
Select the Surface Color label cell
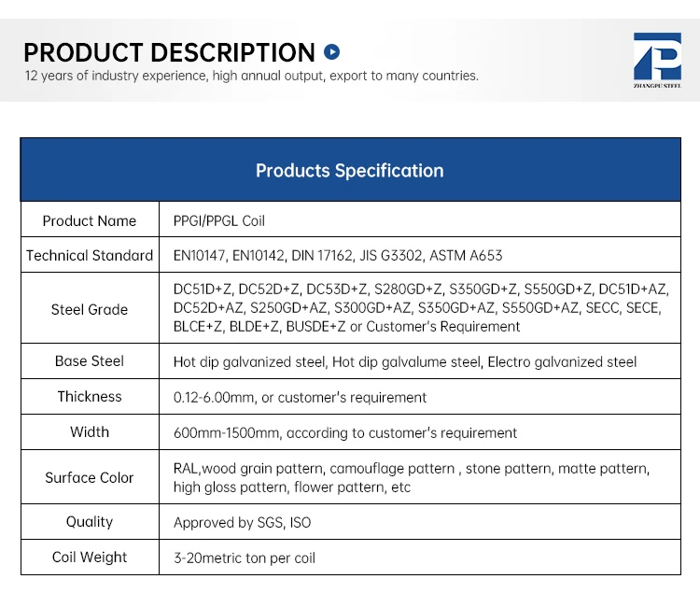(90, 477)
